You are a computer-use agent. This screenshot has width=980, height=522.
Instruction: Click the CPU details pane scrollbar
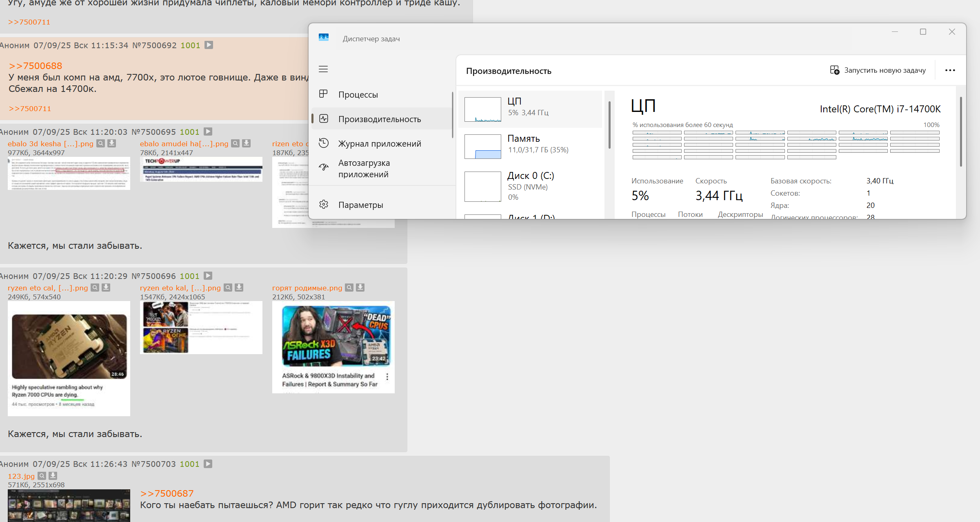[961, 132]
